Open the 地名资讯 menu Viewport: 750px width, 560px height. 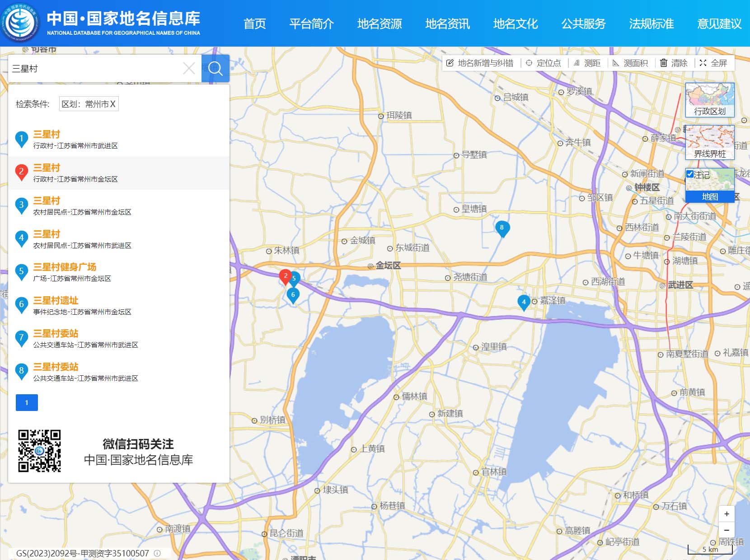448,23
